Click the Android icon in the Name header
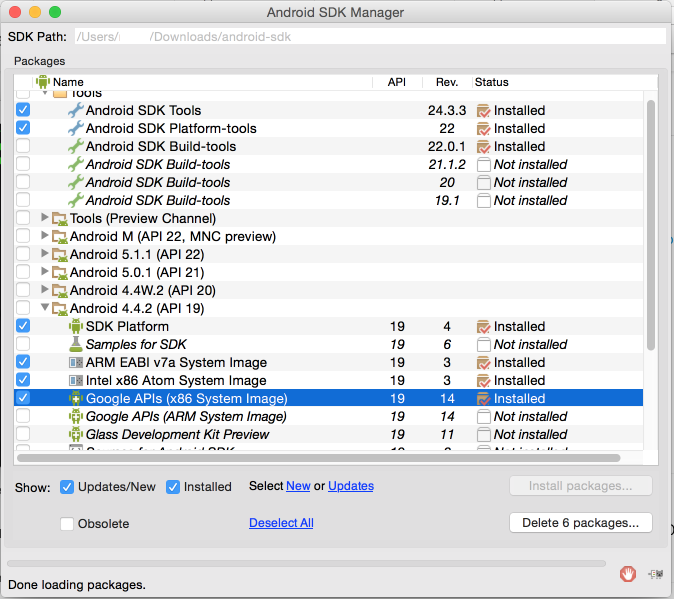 (43, 82)
